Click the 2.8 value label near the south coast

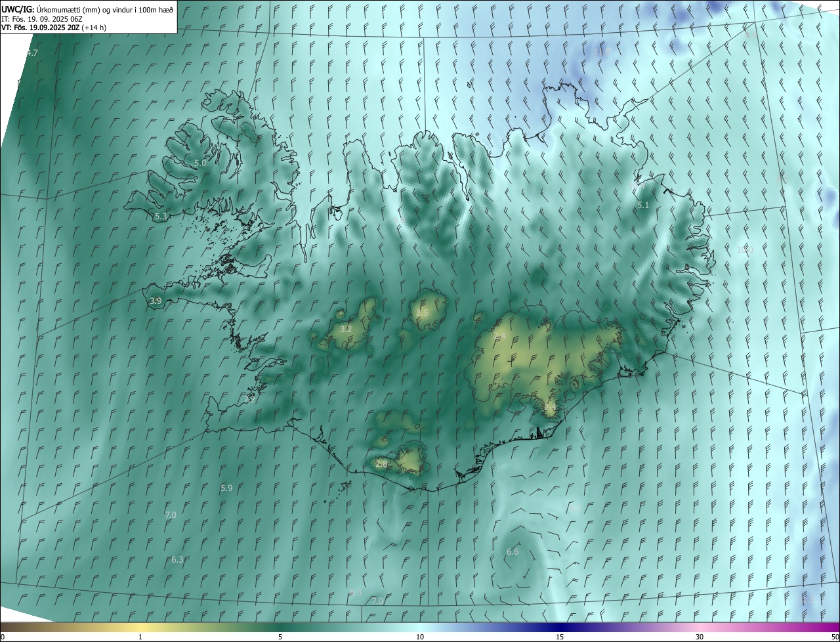(x=381, y=463)
